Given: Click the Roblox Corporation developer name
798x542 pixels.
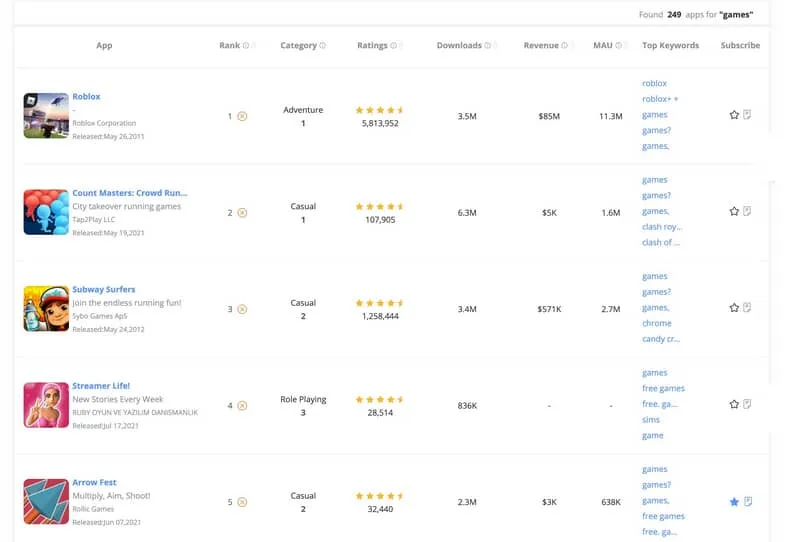Looking at the screenshot, I should point(104,123).
